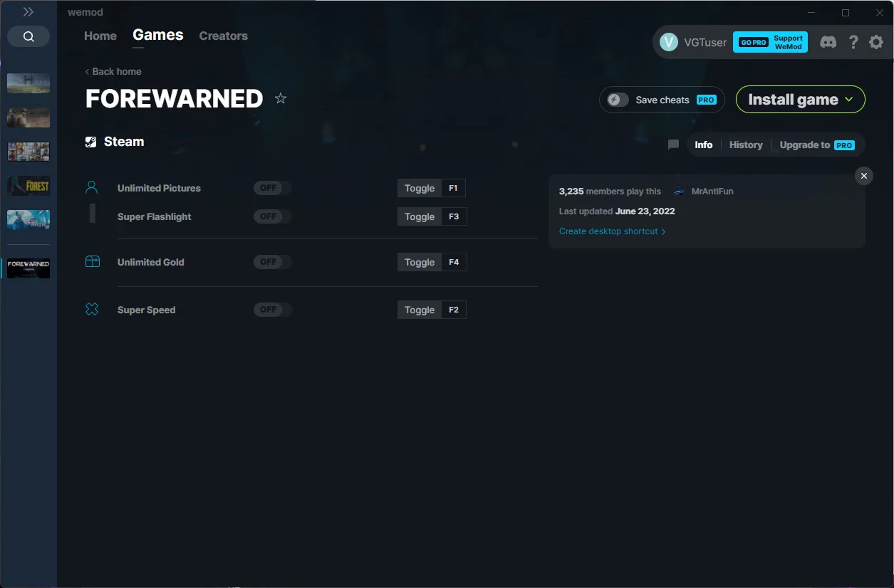This screenshot has width=894, height=588.
Task: Switch to the Games tab
Action: [158, 35]
